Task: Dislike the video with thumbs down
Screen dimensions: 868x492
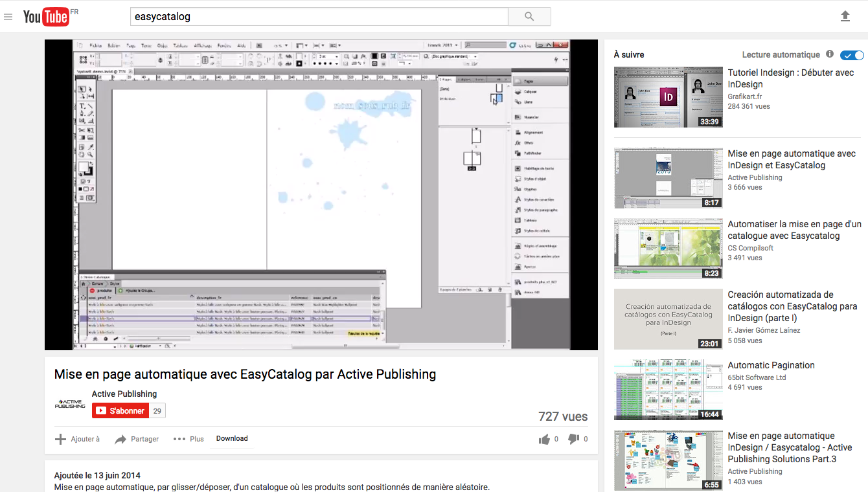Action: coord(573,440)
